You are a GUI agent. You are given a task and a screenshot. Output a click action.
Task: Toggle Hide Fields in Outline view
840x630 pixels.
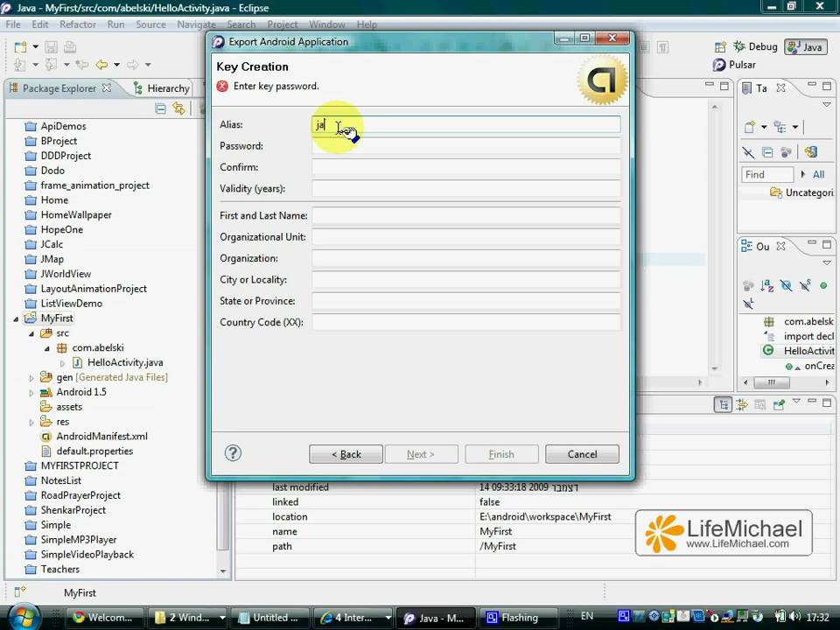786,285
